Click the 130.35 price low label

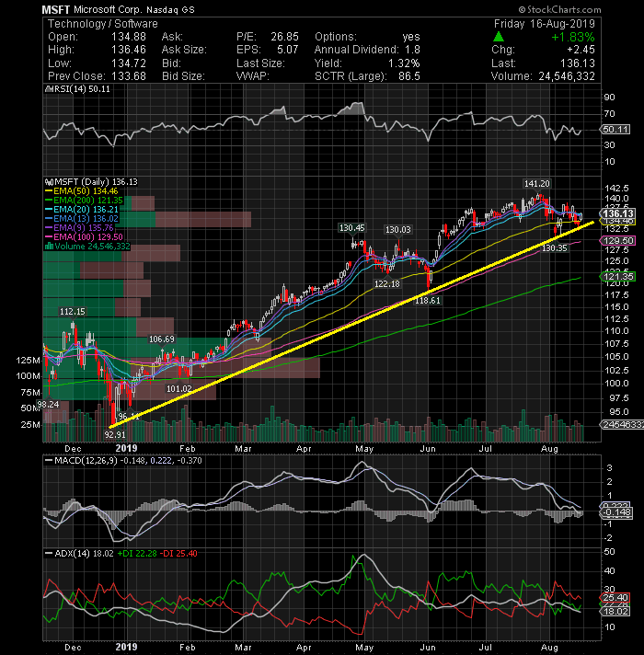coord(555,247)
